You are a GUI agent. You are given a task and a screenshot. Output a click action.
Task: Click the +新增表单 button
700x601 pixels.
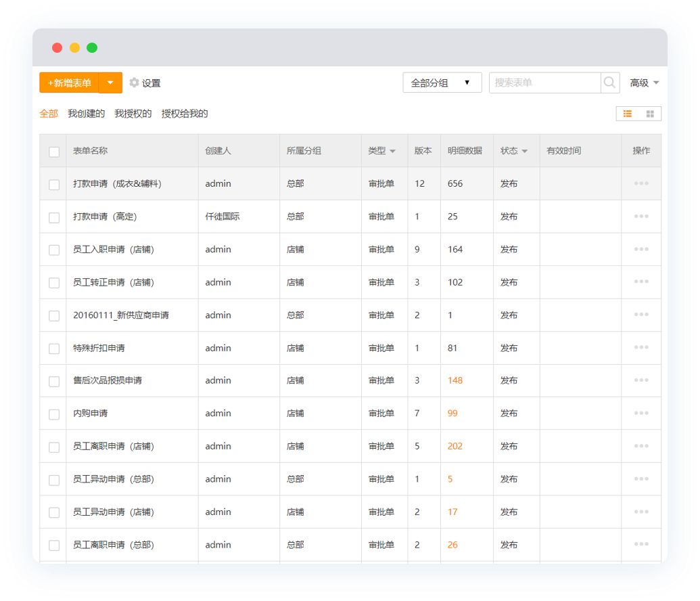point(69,83)
